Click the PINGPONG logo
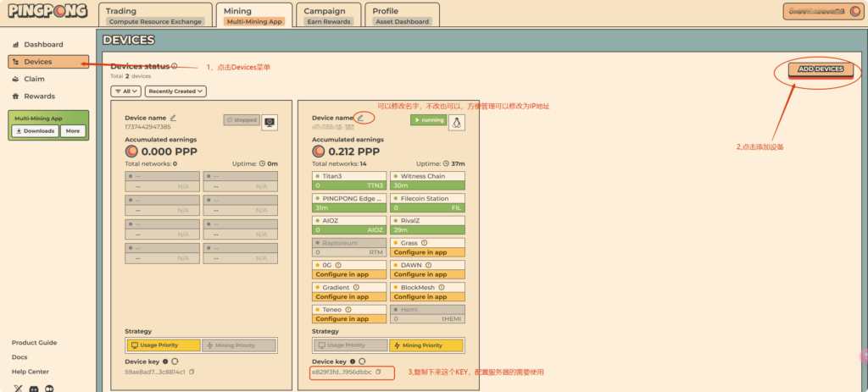868x392 pixels. [47, 11]
